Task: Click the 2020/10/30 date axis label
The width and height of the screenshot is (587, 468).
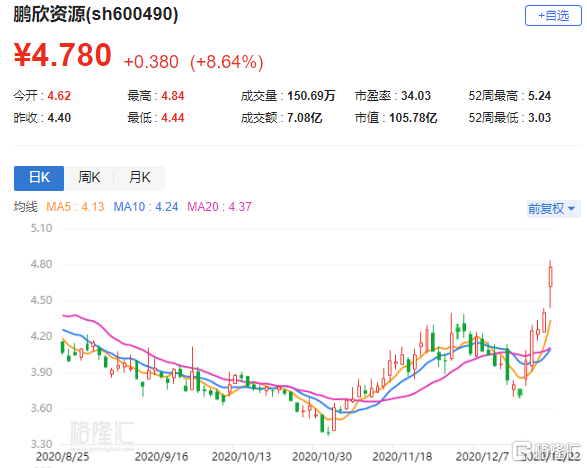Action: pyautogui.click(x=322, y=457)
